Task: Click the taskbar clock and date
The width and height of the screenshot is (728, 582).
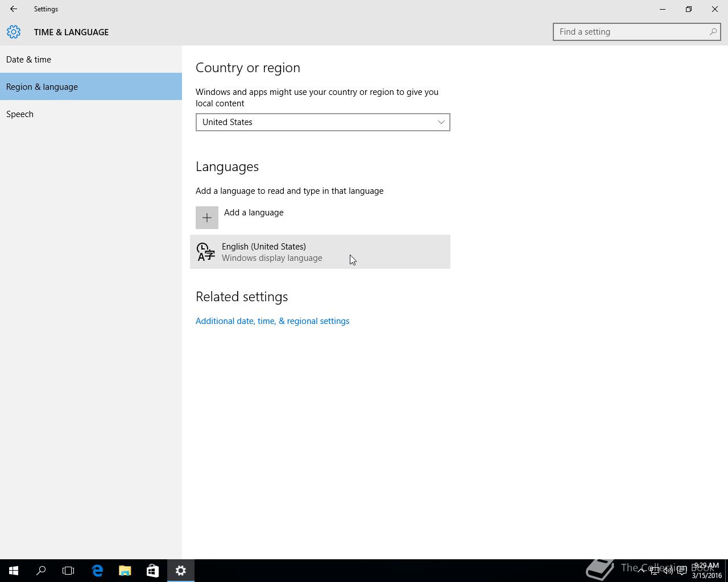Action: [706, 571]
